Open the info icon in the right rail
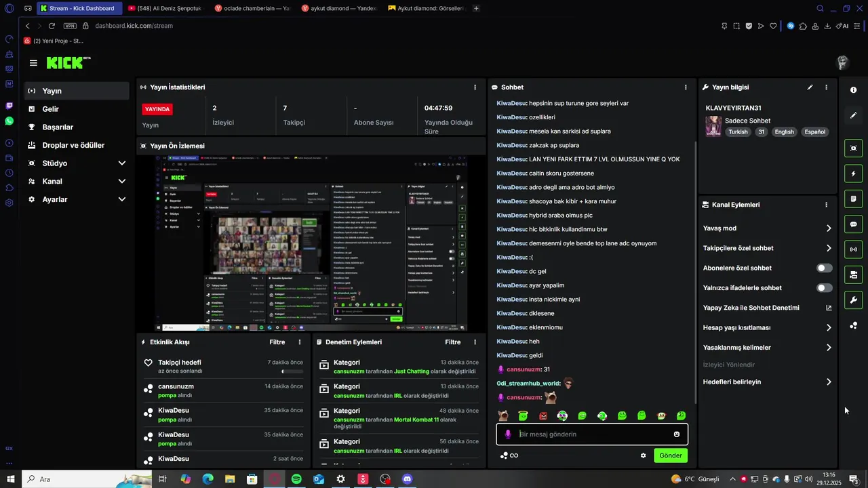Viewport: 868px width, 488px height. pyautogui.click(x=853, y=90)
